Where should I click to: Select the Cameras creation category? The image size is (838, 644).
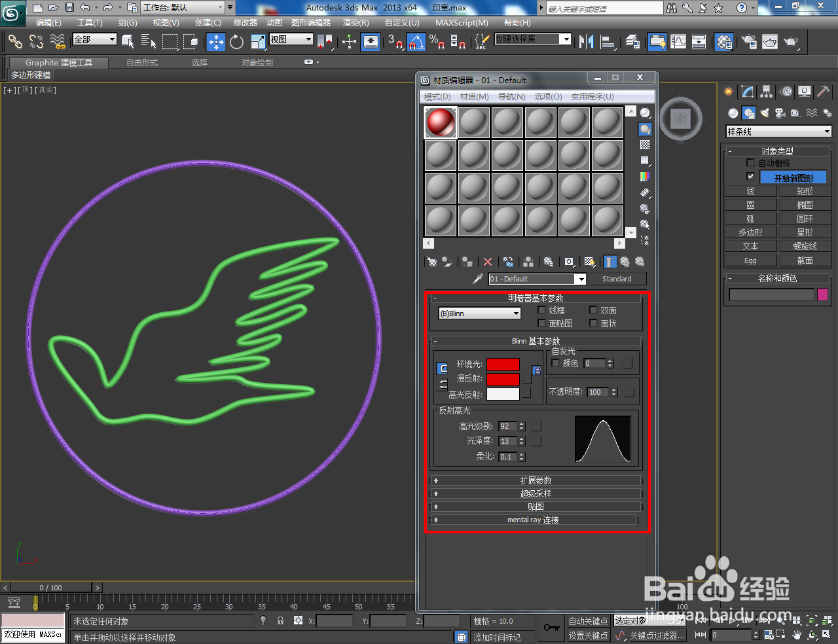tap(780, 113)
